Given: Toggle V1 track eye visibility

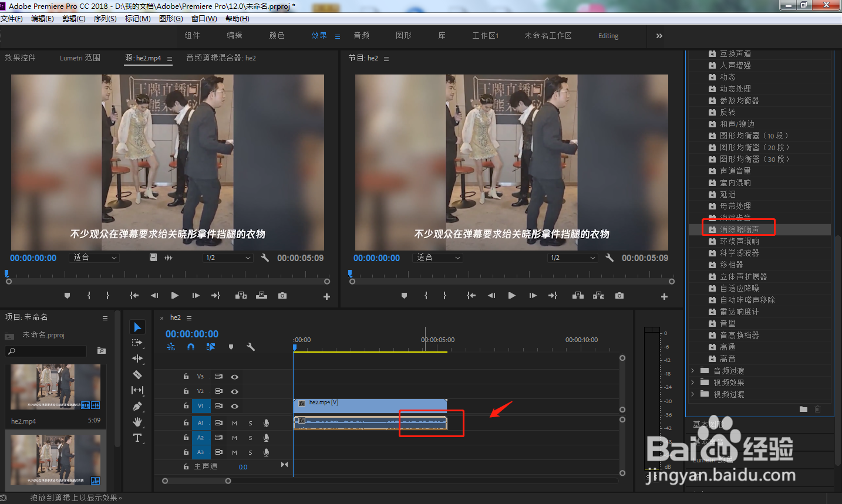Looking at the screenshot, I should tap(234, 406).
